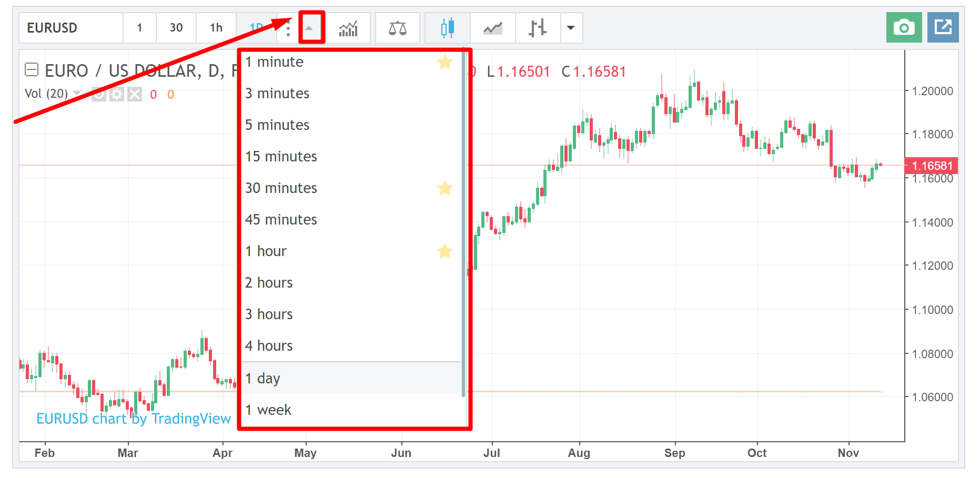Toggle favorite star for 1 hour
This screenshot has width=980, height=478.
point(444,251)
